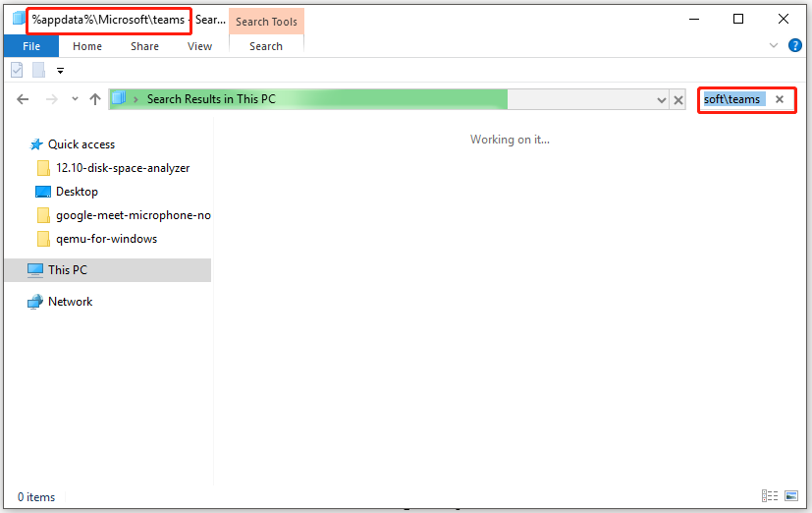Open the google-meet-microphone-no folder

click(x=134, y=215)
